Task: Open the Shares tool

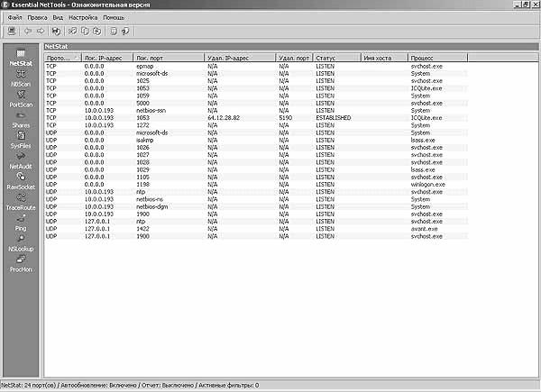Action: [x=20, y=121]
